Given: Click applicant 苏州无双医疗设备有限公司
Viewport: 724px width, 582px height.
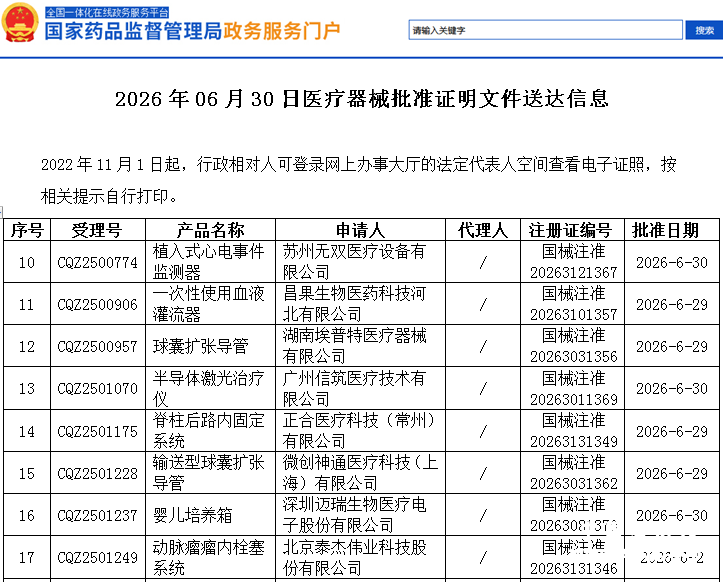Looking at the screenshot, I should (x=354, y=262).
